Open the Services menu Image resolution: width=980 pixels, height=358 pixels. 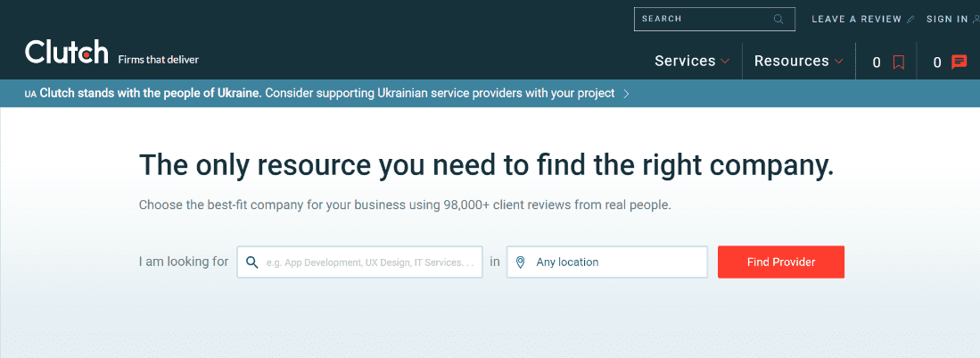(x=685, y=61)
